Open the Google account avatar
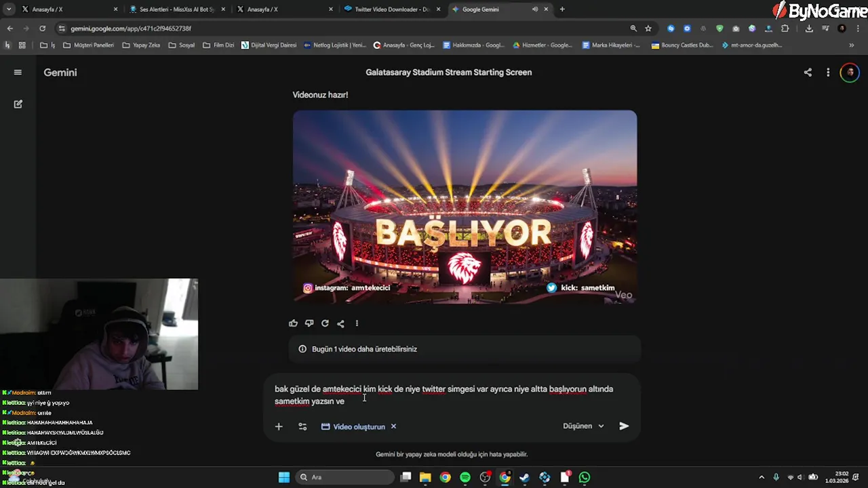The width and height of the screenshot is (868, 488). coord(850,73)
